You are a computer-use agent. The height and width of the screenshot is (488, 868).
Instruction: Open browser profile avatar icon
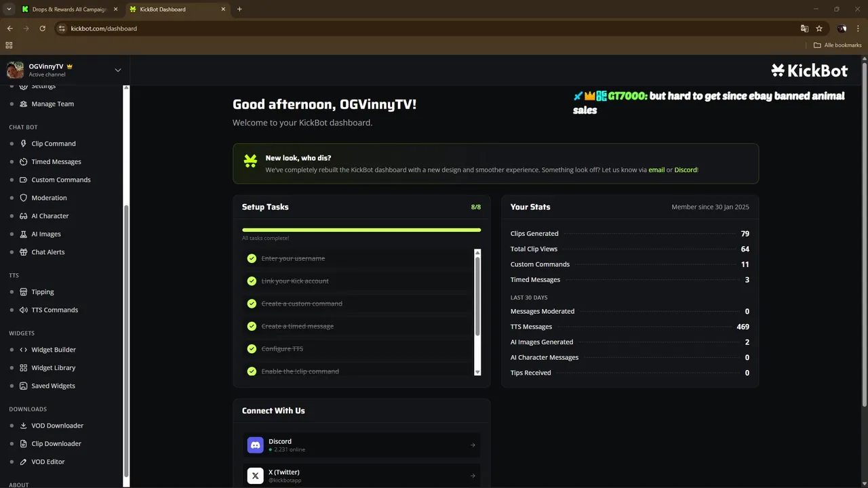842,28
